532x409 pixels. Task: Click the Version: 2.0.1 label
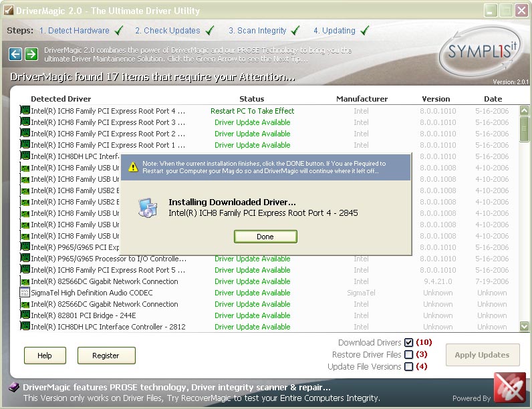tap(511, 82)
